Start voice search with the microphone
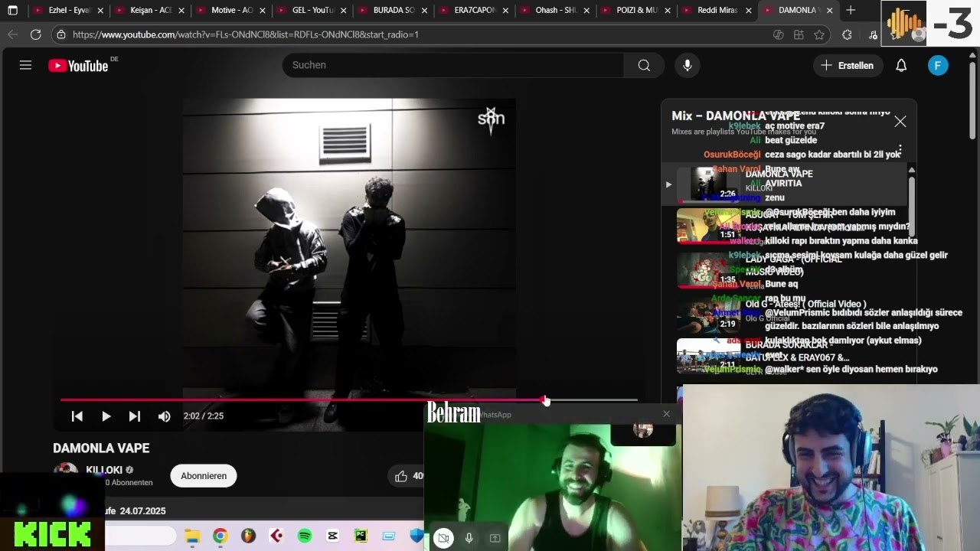The width and height of the screenshot is (980, 551). tap(688, 65)
